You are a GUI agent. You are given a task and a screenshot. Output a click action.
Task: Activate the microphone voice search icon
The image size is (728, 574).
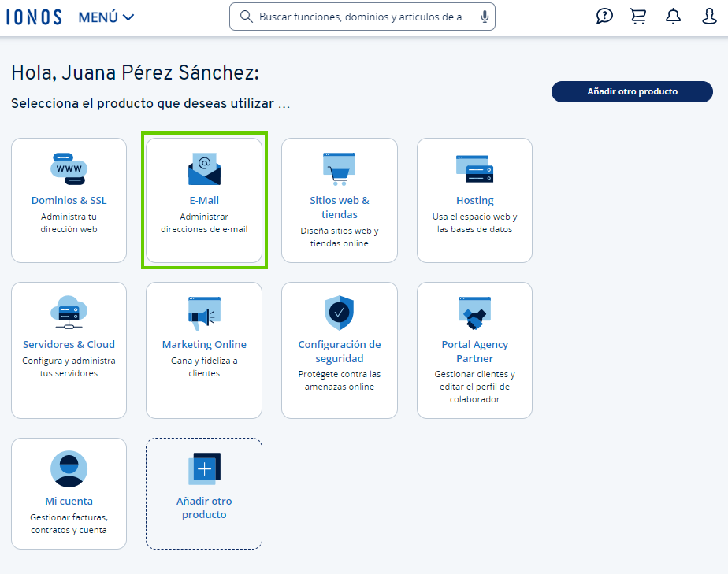485,17
